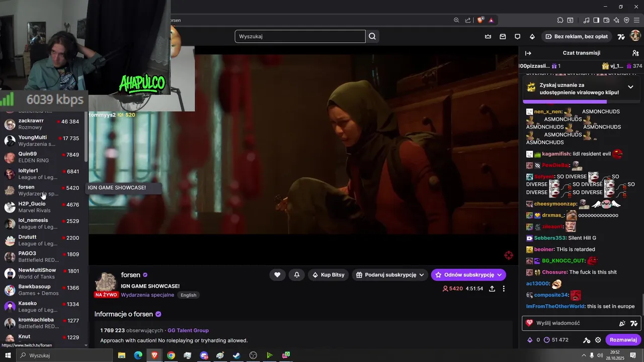The height and width of the screenshot is (362, 644).
Task: Collapse chat with arrow icon
Action: 528,53
